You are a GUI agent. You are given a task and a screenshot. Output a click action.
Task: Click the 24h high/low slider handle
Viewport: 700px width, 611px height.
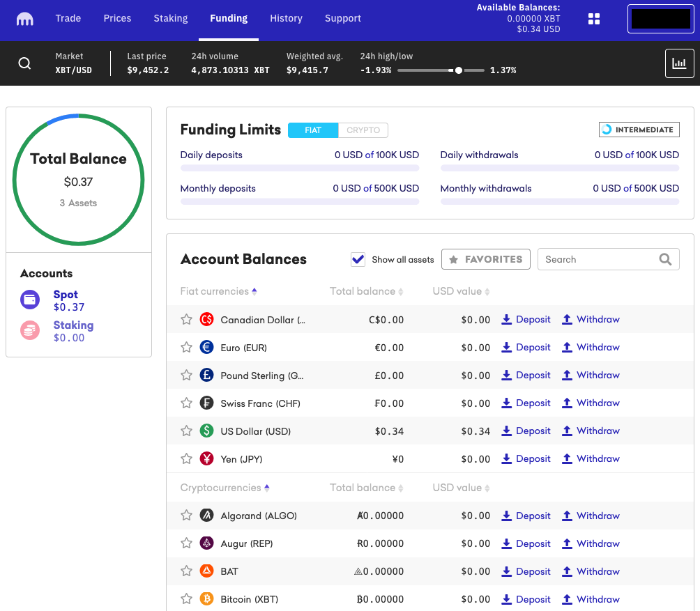[459, 70]
